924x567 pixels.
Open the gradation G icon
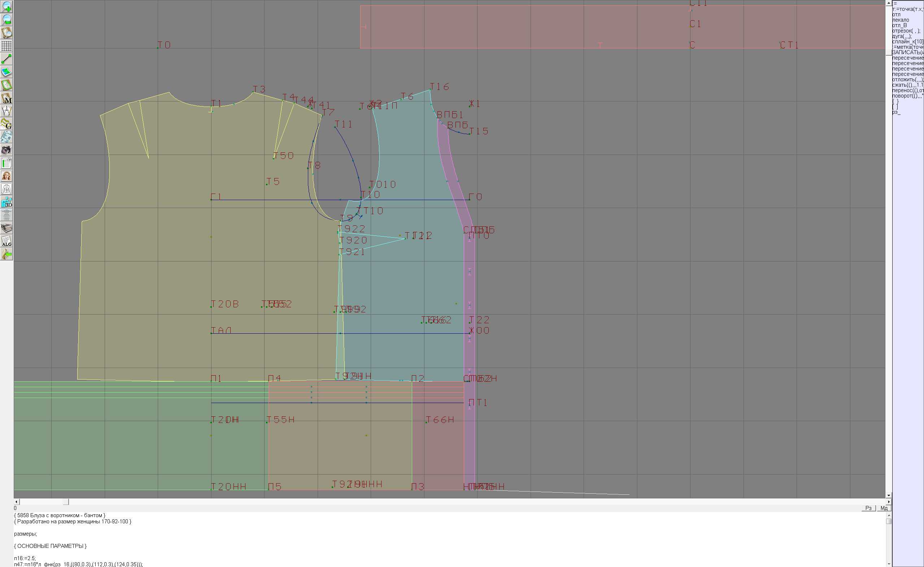(x=6, y=124)
